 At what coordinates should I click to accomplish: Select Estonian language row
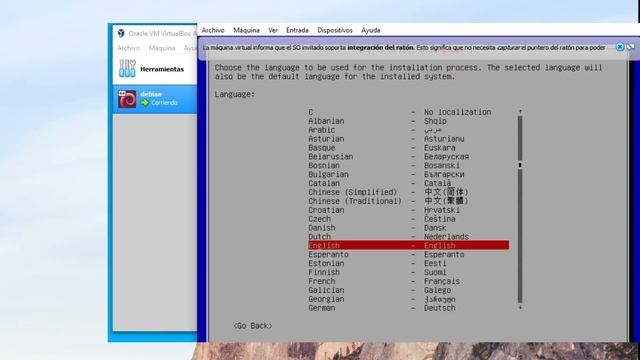point(409,263)
